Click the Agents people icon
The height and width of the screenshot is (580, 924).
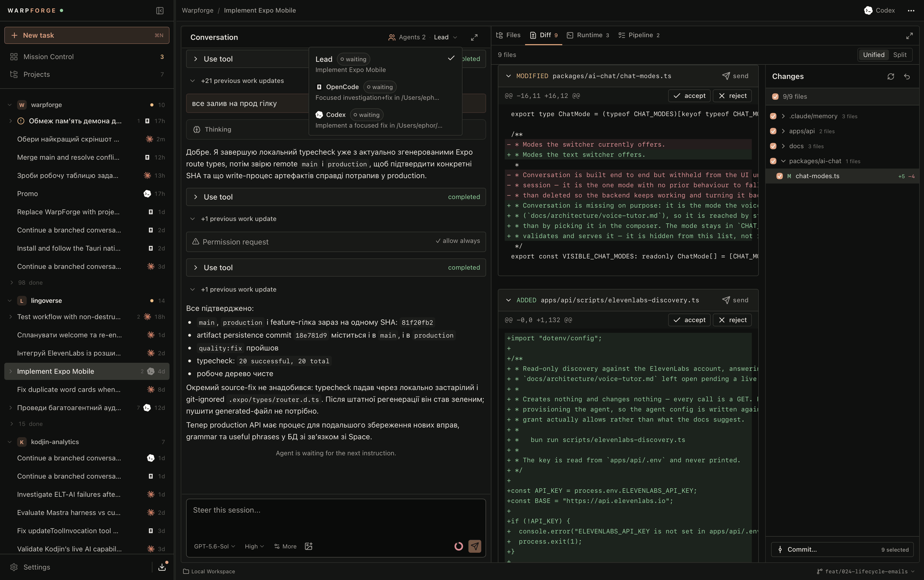click(392, 37)
